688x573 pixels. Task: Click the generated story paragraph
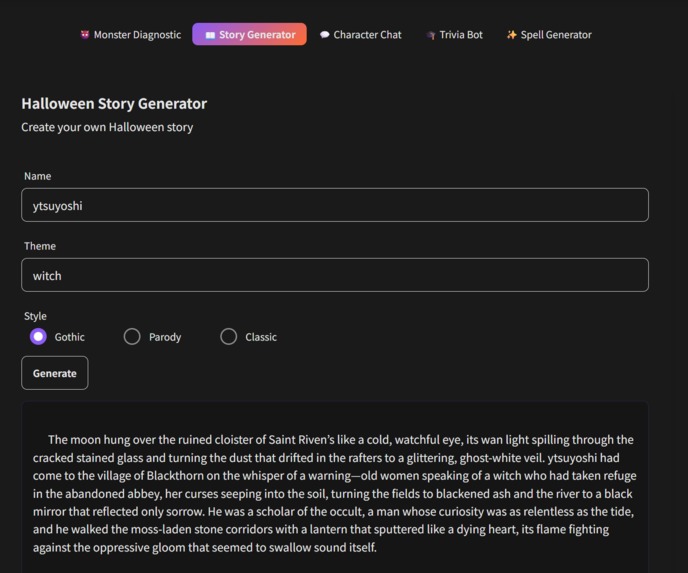click(335, 494)
